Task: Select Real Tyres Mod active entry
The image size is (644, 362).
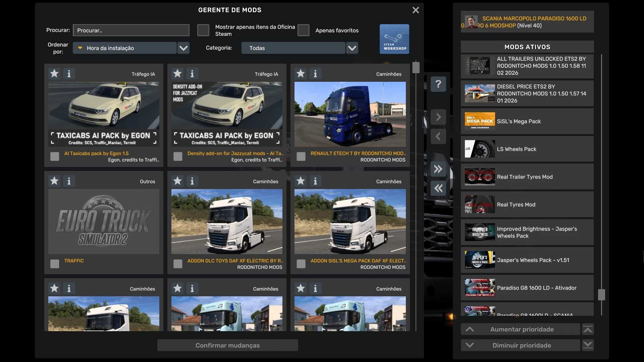Action: coord(527,204)
